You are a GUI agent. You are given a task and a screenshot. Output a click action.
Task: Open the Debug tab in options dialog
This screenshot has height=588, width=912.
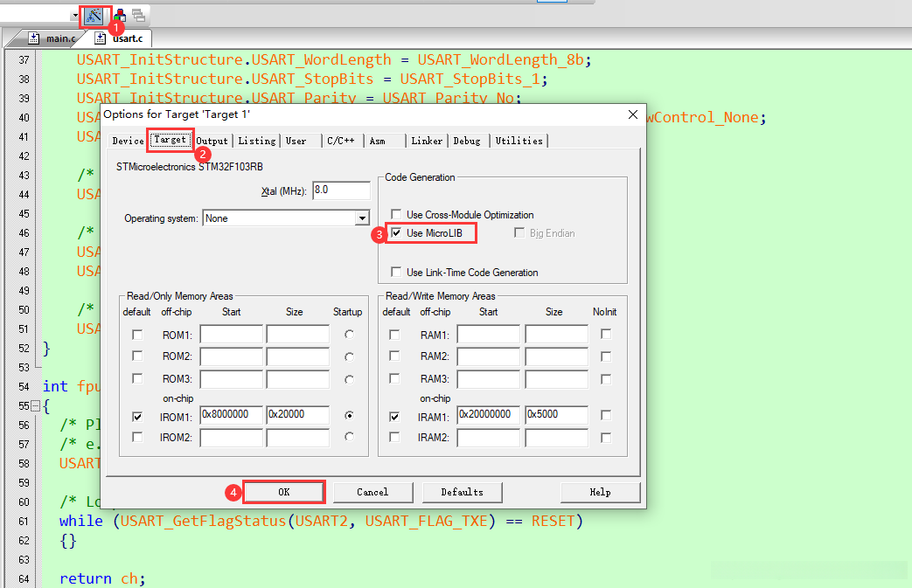pos(466,141)
